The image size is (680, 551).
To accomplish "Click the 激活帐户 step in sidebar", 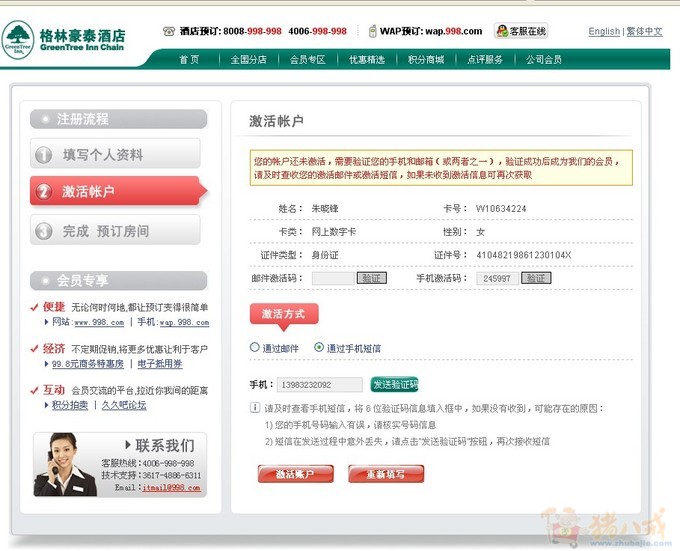I will (x=118, y=191).
